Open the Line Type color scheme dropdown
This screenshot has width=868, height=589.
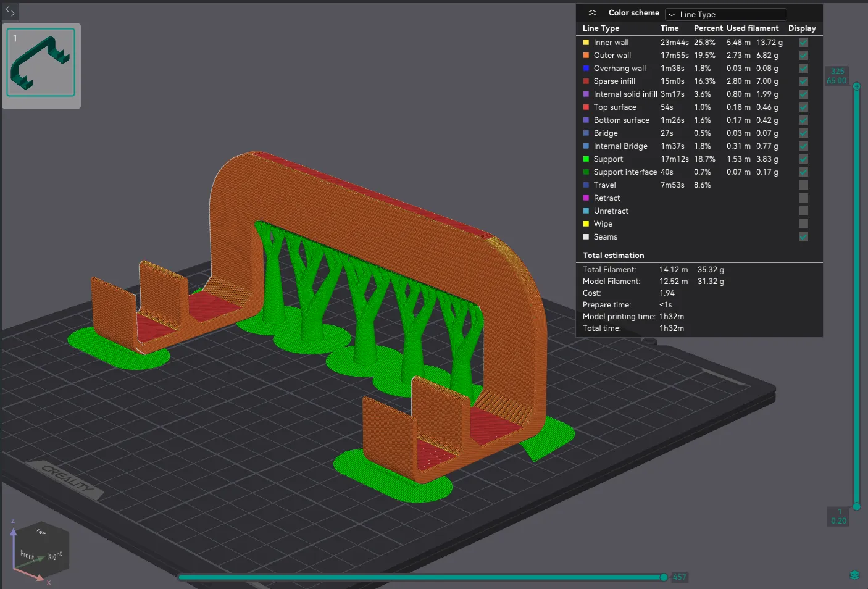(x=725, y=14)
